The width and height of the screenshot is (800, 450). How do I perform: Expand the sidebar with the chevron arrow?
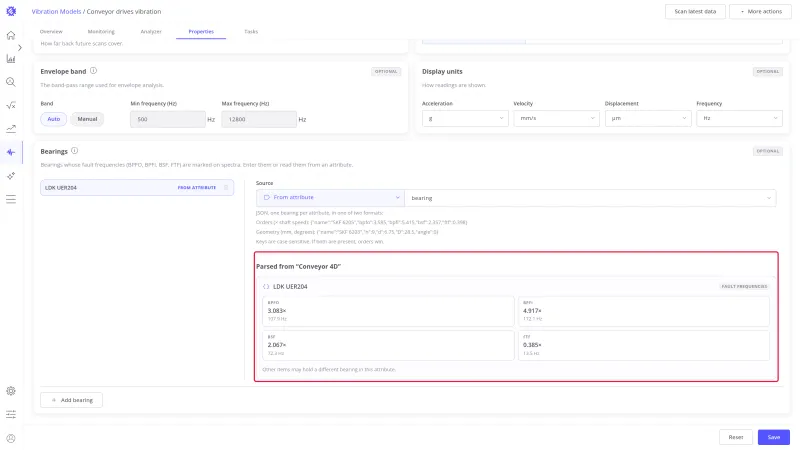[20, 47]
